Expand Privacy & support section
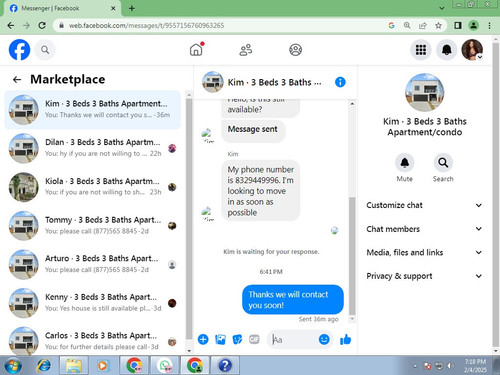Image resolution: width=500 pixels, height=375 pixels. pos(424,276)
